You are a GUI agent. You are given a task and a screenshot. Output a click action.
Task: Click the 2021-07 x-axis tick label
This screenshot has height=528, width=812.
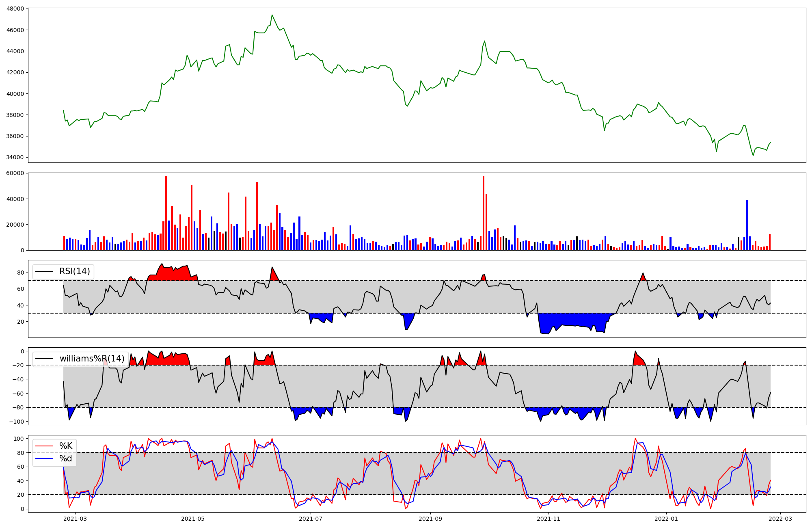311,519
